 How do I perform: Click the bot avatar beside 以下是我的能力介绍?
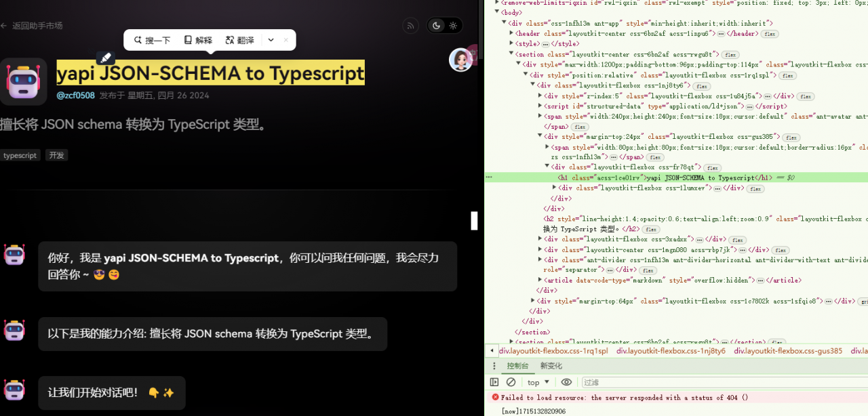[14, 330]
